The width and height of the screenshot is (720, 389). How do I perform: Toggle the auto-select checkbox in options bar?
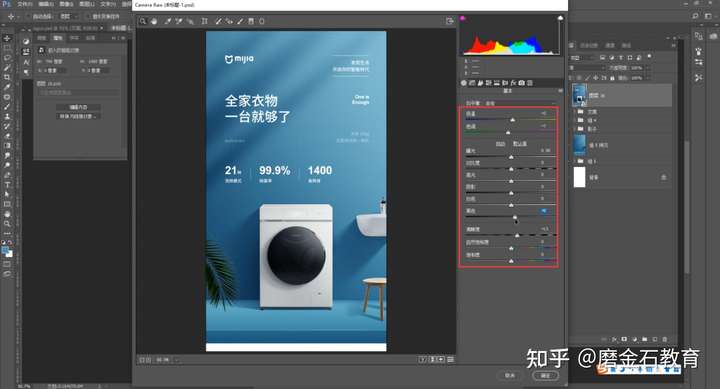29,17
